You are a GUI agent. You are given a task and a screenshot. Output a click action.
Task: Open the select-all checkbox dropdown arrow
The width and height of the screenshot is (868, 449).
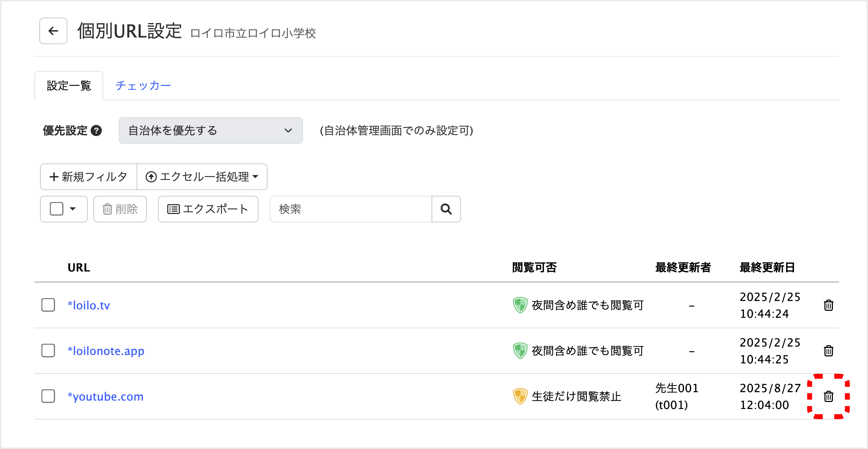[73, 209]
